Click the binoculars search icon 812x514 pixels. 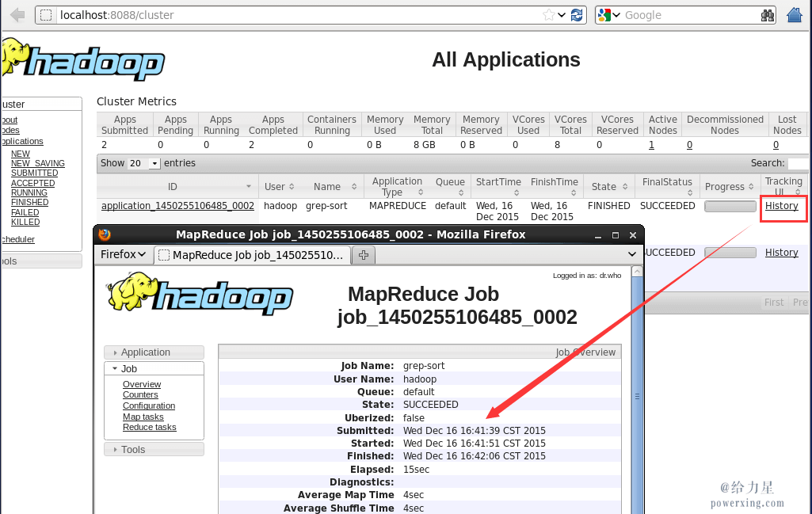(x=768, y=15)
